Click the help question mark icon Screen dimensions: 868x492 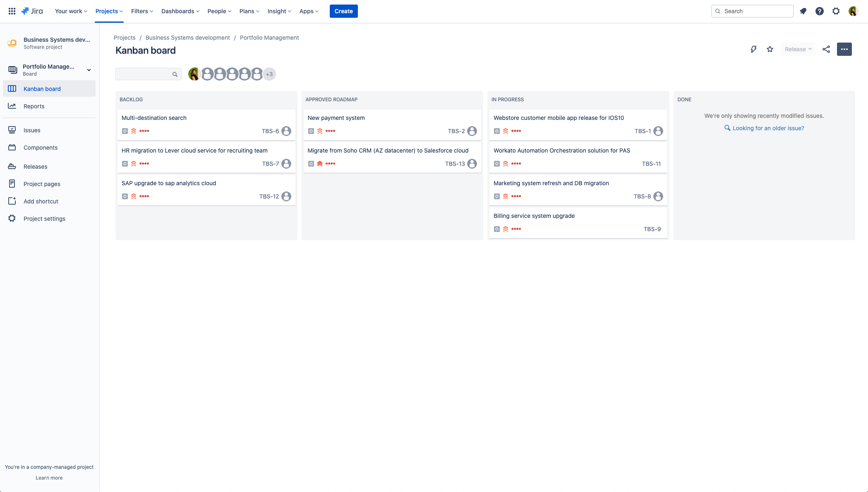point(819,11)
